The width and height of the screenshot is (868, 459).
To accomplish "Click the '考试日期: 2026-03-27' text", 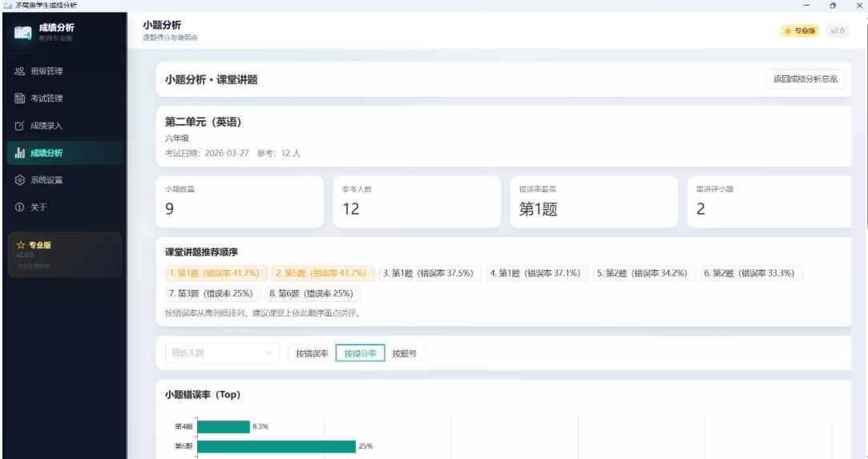I will tap(207, 153).
